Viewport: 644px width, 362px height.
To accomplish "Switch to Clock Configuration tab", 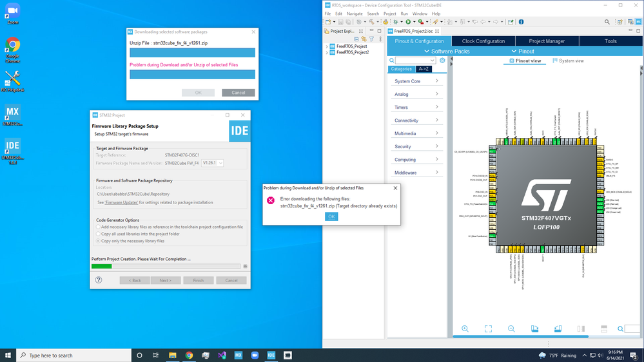I will click(x=483, y=41).
